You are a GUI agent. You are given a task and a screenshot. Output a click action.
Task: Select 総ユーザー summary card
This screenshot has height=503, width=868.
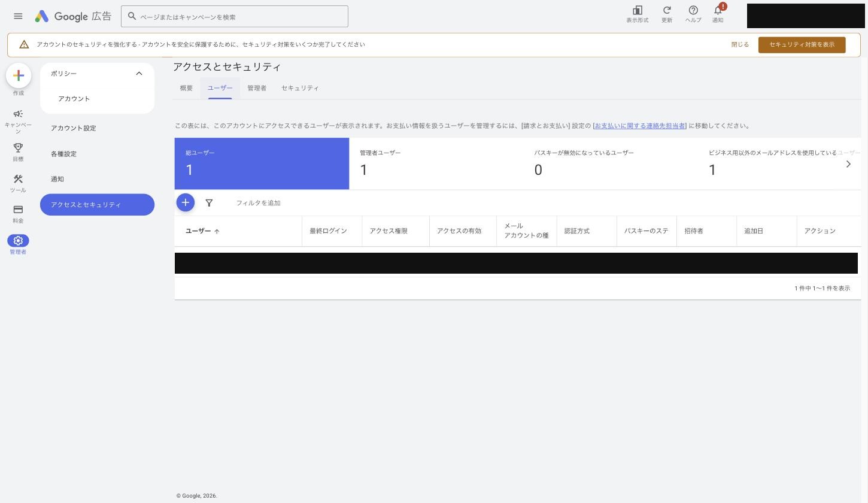click(262, 163)
